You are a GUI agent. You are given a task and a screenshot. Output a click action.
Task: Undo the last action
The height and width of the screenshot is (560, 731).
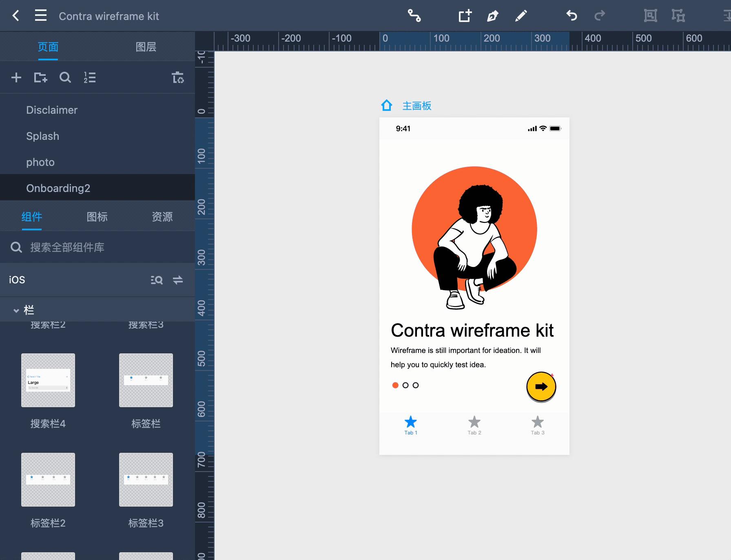coord(572,16)
